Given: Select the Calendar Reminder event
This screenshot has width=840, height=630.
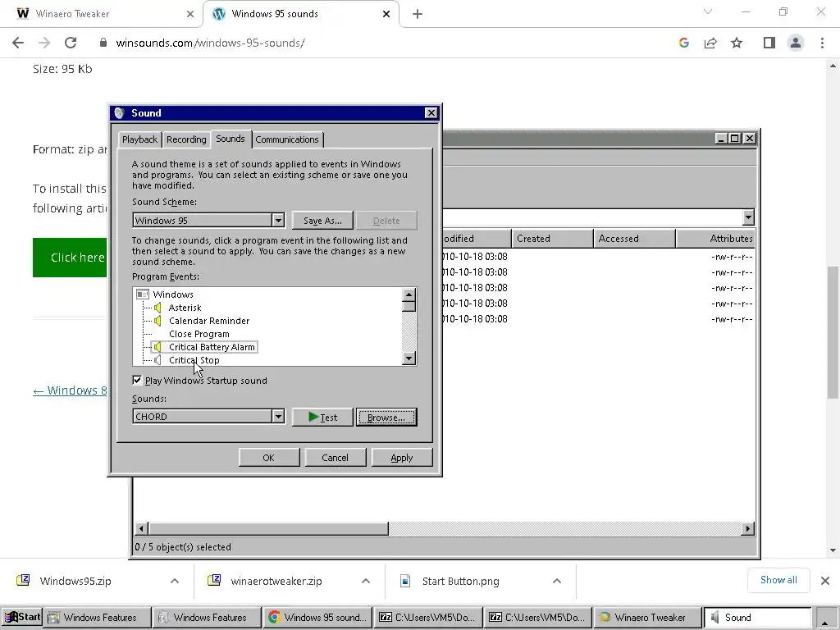Looking at the screenshot, I should [209, 321].
